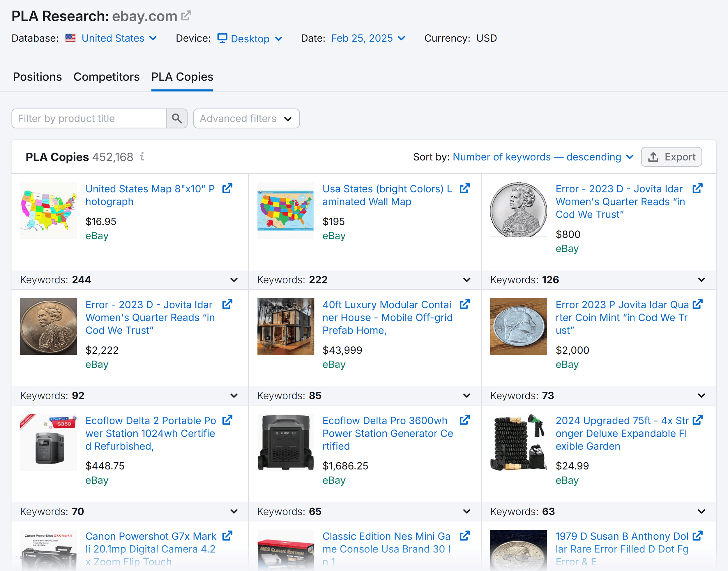Open the United States database dropdown
Image resolution: width=728 pixels, height=571 pixels.
tap(119, 38)
